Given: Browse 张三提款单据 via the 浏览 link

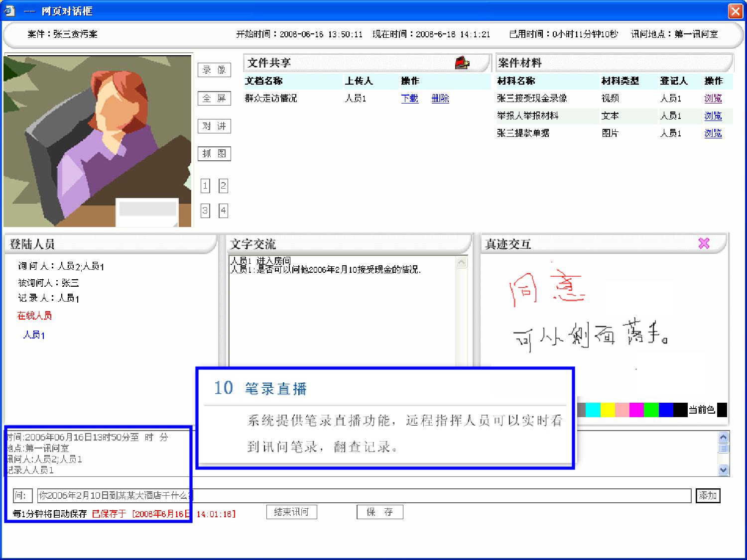Looking at the screenshot, I should point(713,133).
